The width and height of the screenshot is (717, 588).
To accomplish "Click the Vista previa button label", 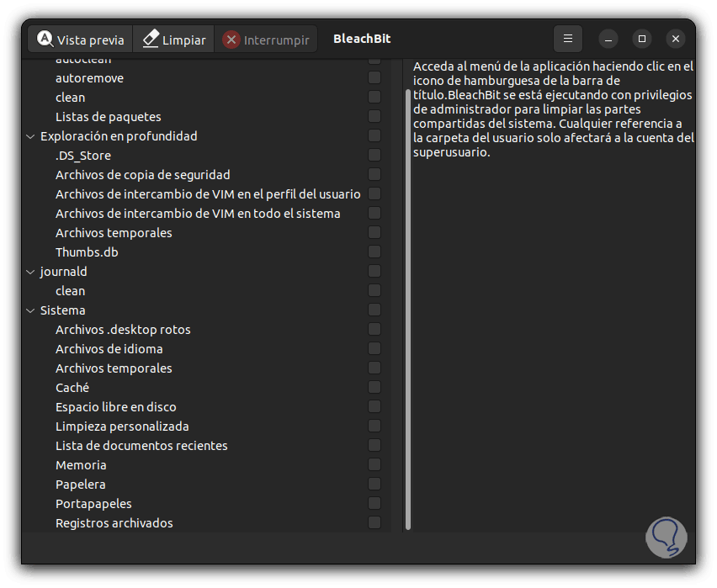I will pyautogui.click(x=91, y=40).
